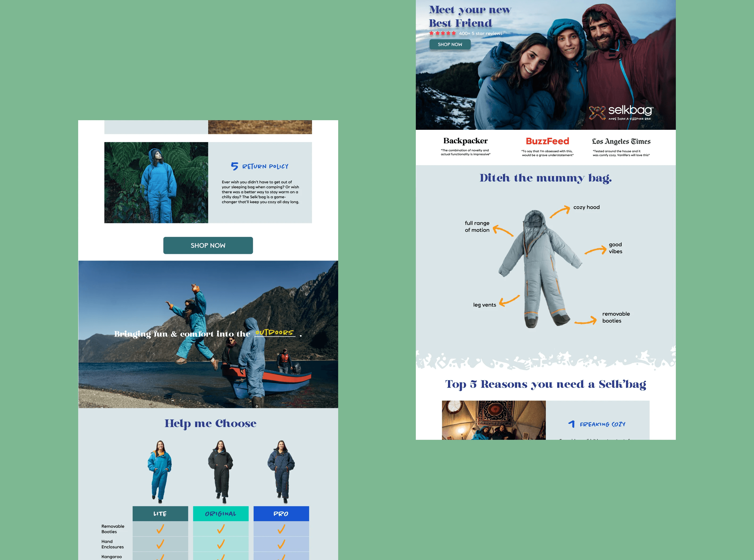754x560 pixels.
Task: Click the '5 Return Policy' title
Action: coord(259,166)
